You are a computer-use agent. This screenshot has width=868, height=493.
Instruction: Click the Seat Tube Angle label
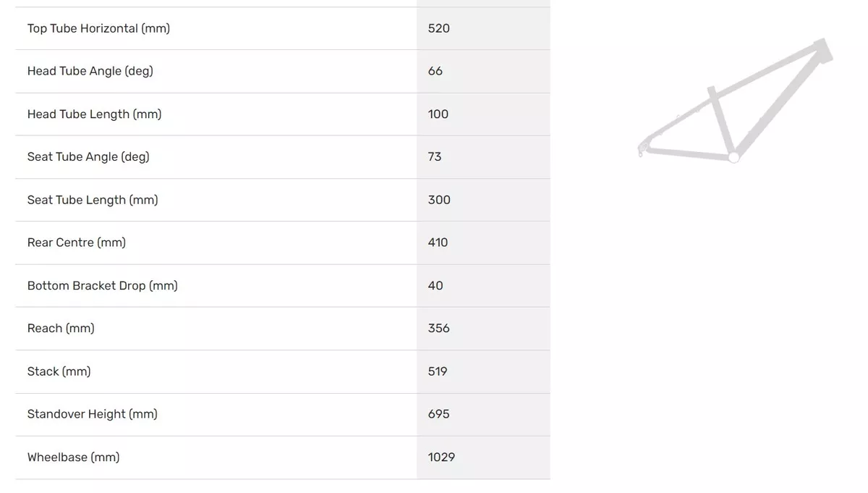coord(88,156)
